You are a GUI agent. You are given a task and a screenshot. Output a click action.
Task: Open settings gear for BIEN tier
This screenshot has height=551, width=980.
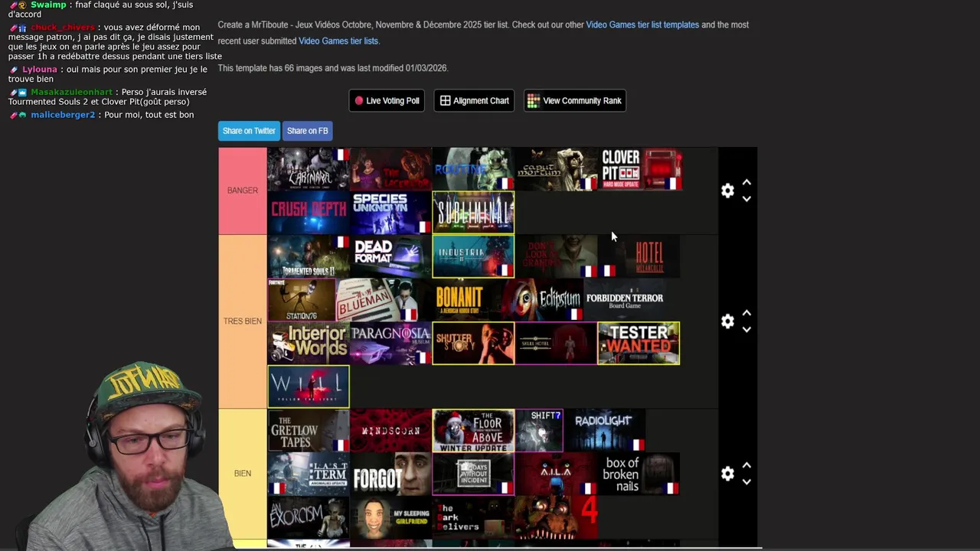pos(727,474)
